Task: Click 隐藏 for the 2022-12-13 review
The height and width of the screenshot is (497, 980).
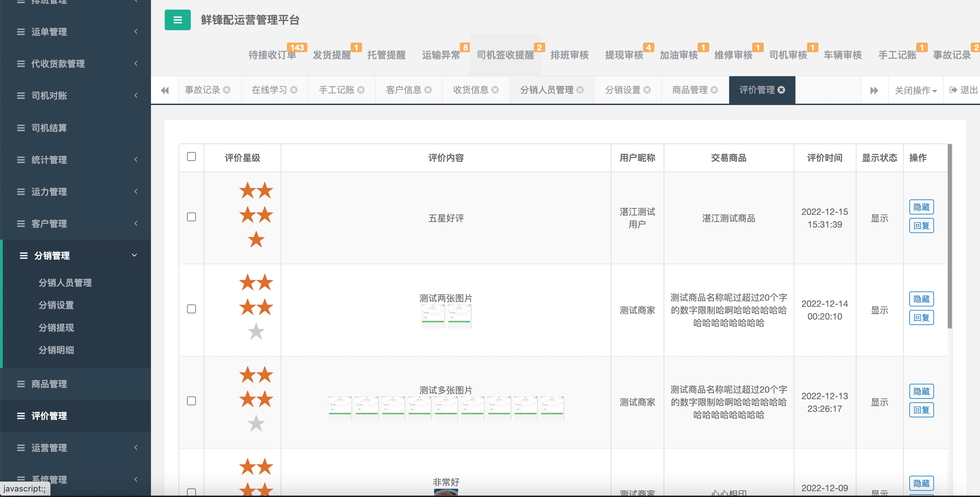Action: pos(921,391)
